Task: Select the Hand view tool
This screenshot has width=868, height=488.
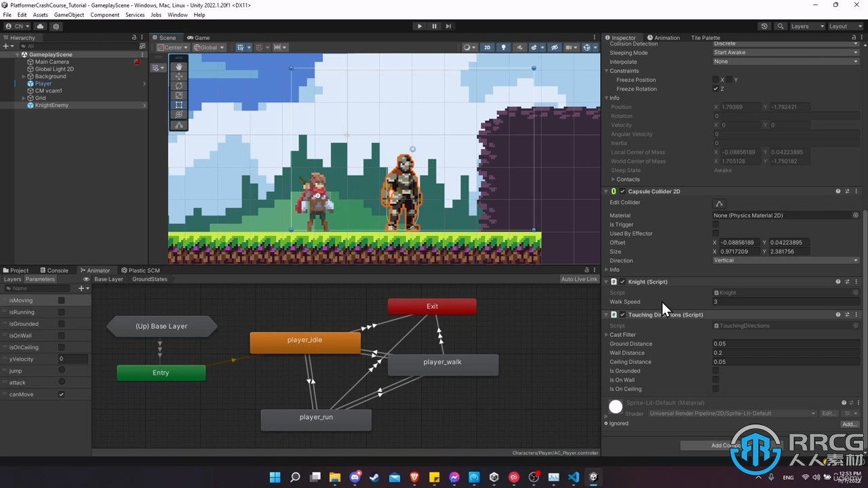Action: pos(179,66)
